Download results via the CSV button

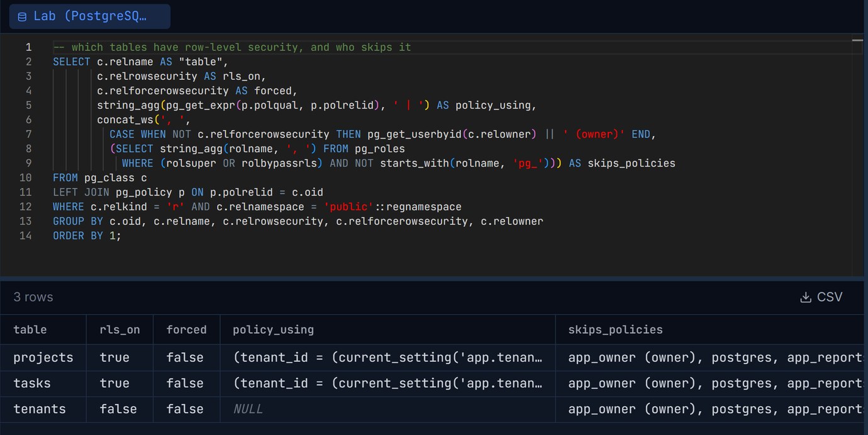tap(821, 297)
